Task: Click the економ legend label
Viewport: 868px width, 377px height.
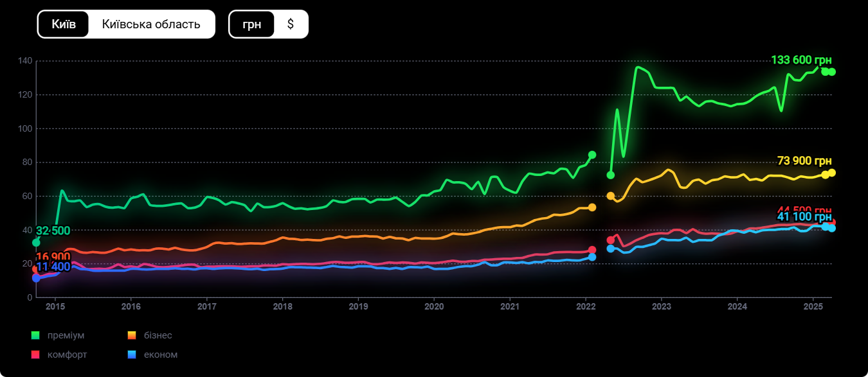Action: click(x=161, y=355)
